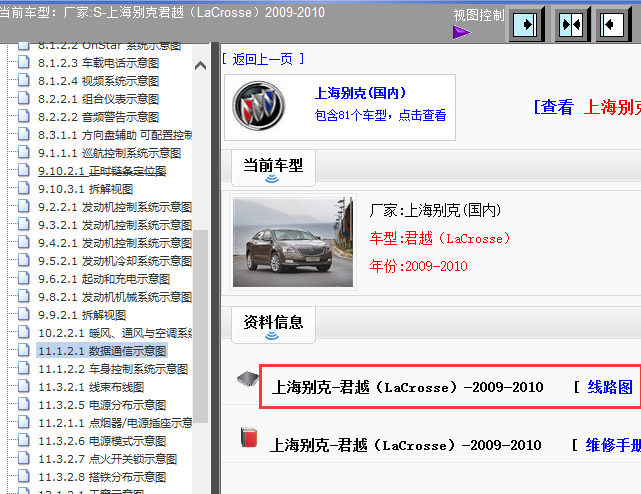This screenshot has width=641, height=494.
Task: Click document icon of 9.6.2.1 起动和充电
Action: point(24,277)
